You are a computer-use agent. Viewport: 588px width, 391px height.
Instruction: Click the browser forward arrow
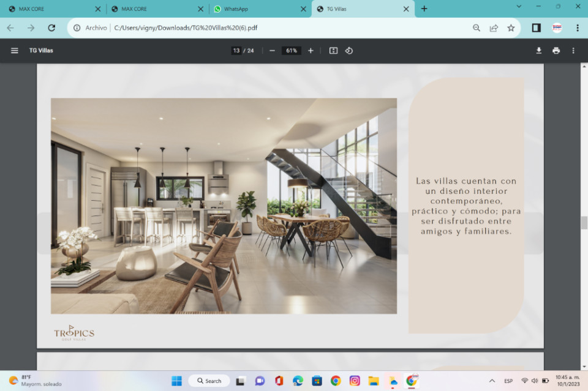(31, 28)
